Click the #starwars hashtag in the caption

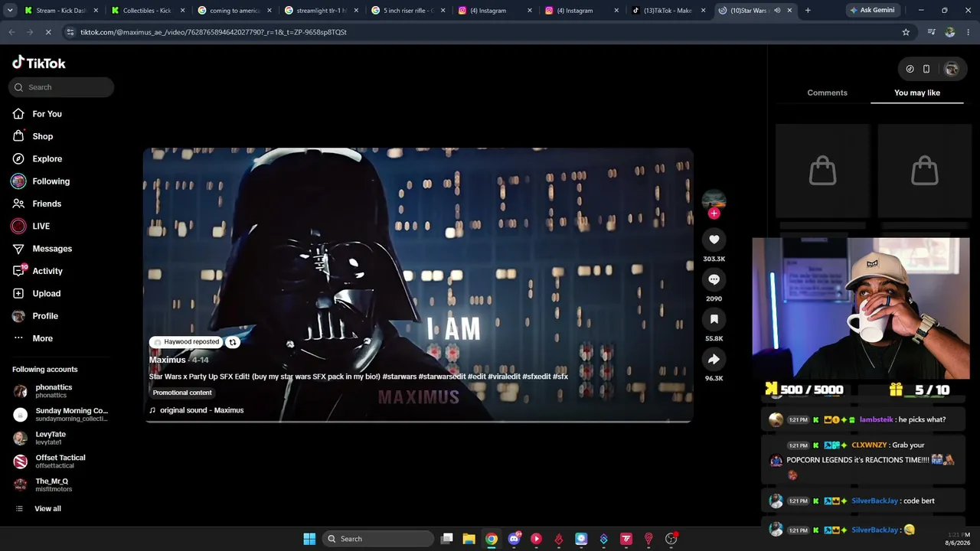[x=400, y=377]
